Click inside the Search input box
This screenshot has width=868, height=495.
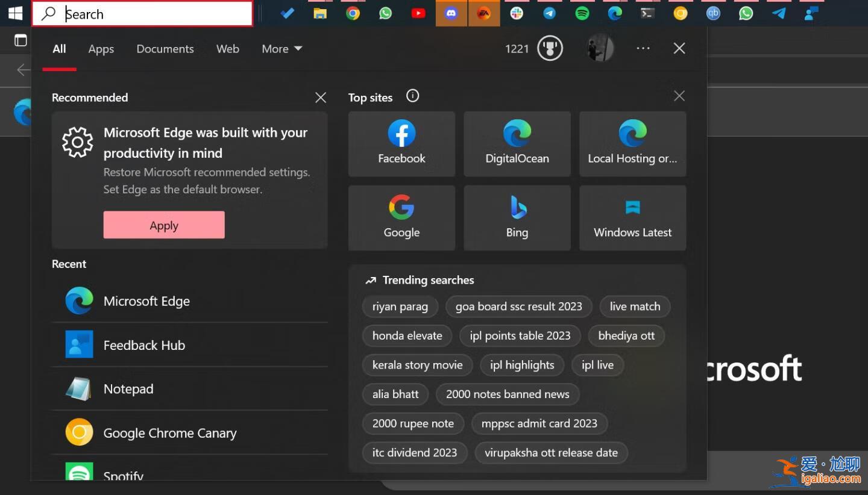coord(142,13)
